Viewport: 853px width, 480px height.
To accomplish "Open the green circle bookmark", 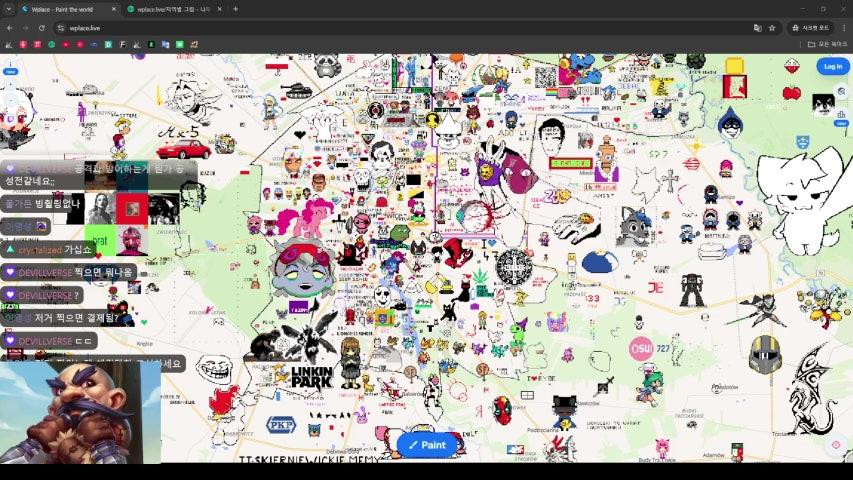I will tap(52, 45).
